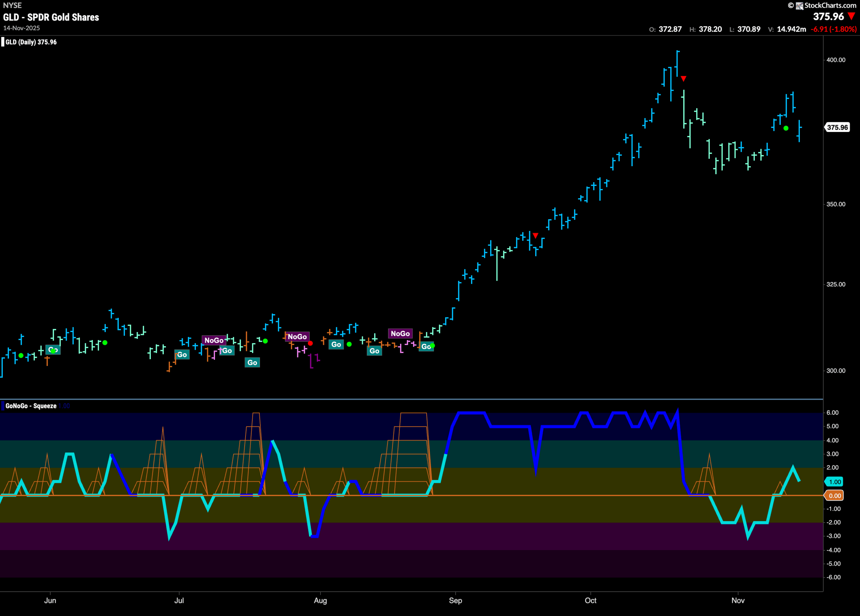Click the orange 0.00 oscillator value tag
Screen dimensions: 860x616
tap(834, 496)
